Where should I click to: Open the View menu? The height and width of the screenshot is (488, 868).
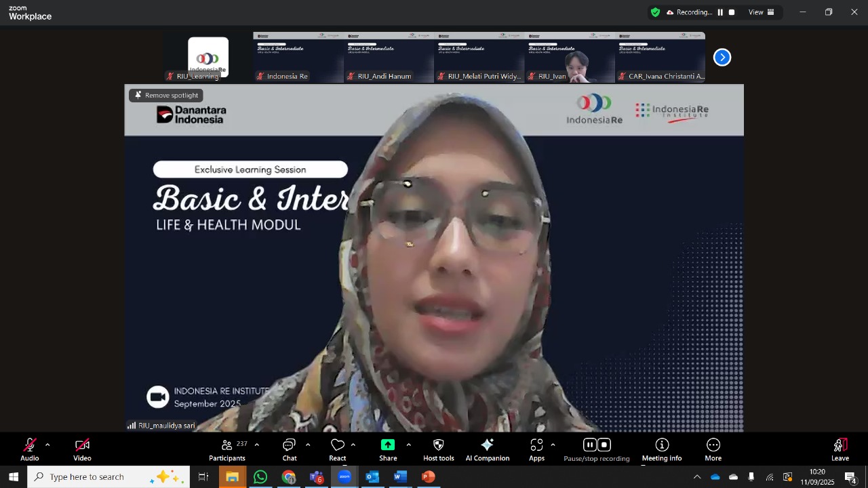[761, 12]
